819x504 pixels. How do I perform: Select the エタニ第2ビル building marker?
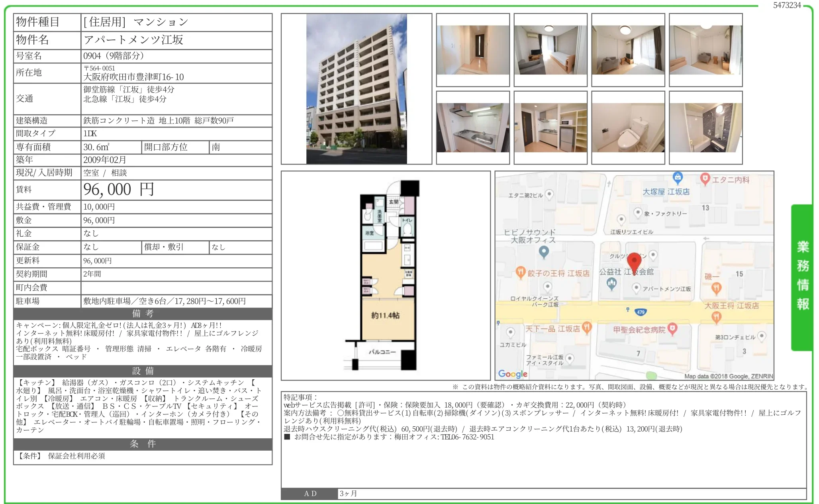tap(549, 194)
